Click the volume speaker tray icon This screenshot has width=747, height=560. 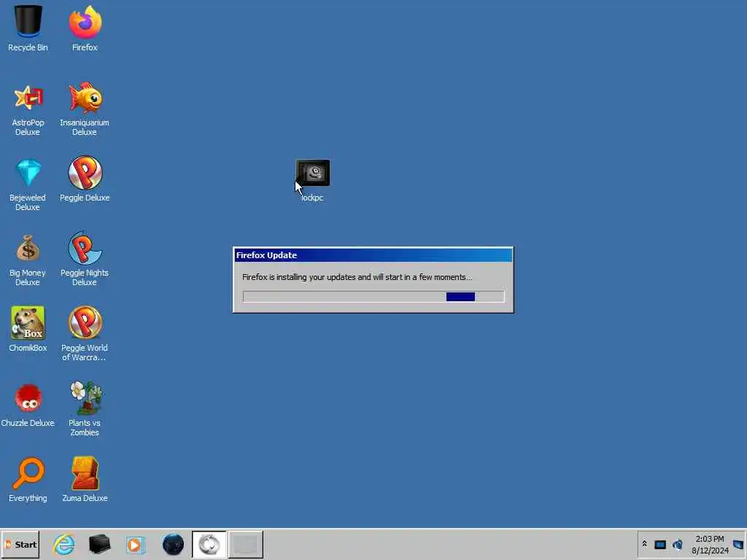point(678,544)
